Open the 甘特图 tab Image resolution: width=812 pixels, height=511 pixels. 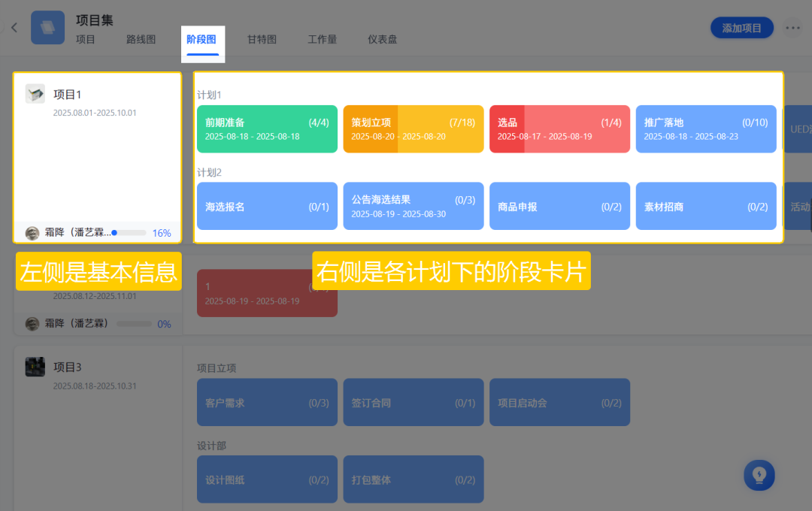coord(262,40)
